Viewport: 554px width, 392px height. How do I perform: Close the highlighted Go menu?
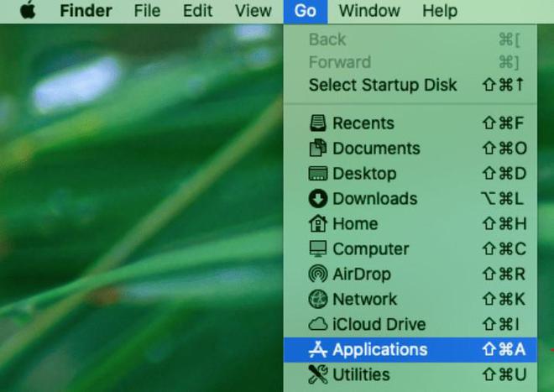(x=306, y=11)
